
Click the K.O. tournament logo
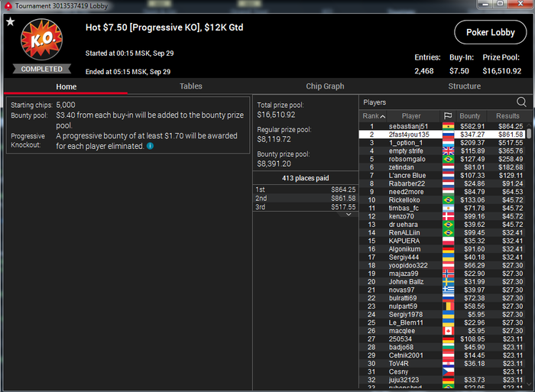click(x=41, y=40)
